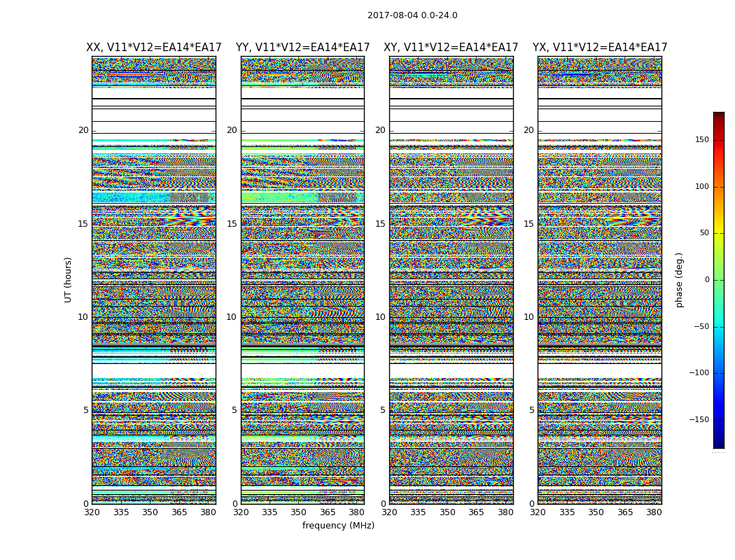Click the −50 tick on the colorbar

coord(701,326)
